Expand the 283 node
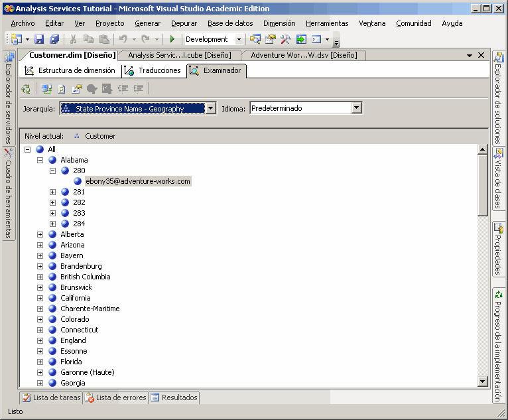Viewport: 508px width, 420px height. (52, 213)
